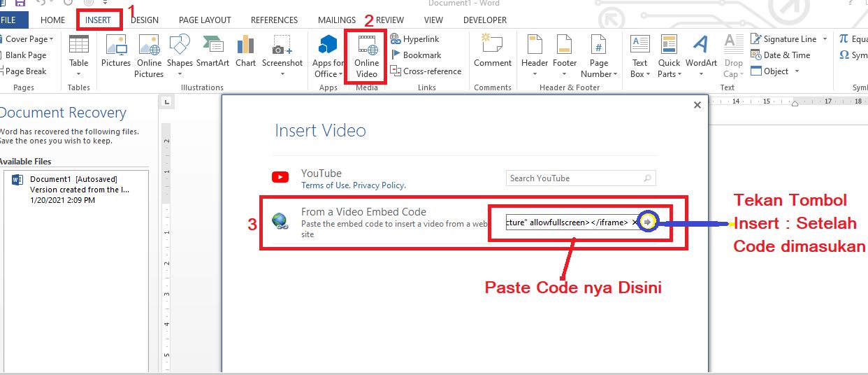Open the Shapes gallery
This screenshot has height=375, width=868.
coord(180,56)
